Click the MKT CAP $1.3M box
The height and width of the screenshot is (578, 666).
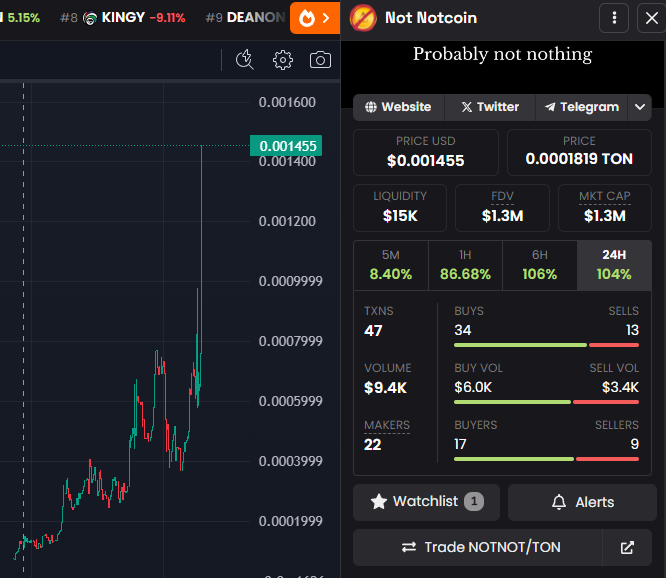(x=604, y=208)
